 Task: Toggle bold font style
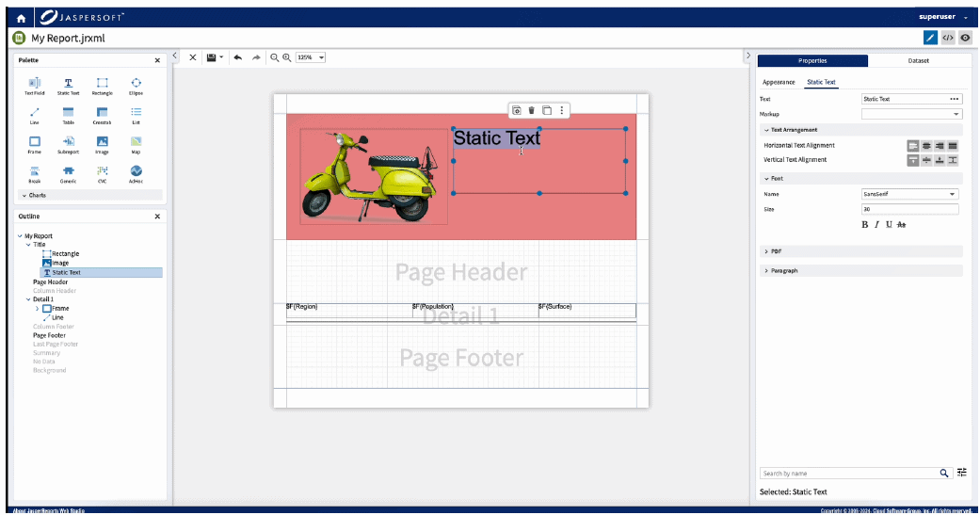coord(865,224)
